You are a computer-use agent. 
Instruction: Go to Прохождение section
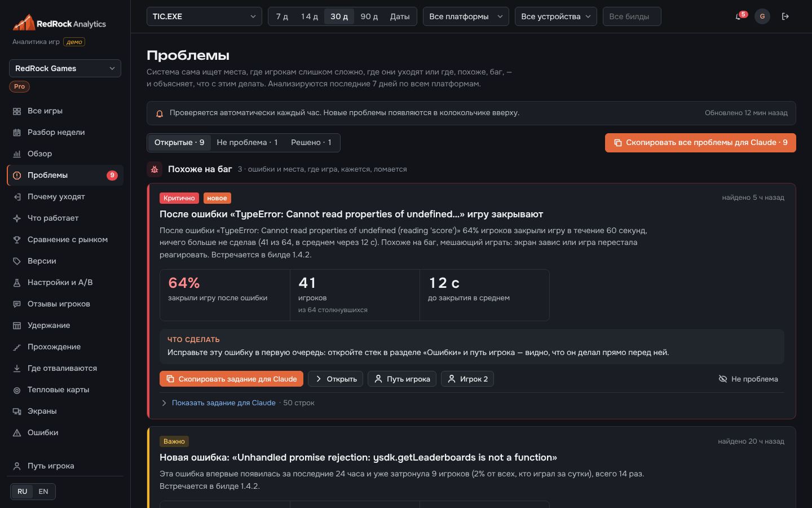(x=65, y=347)
